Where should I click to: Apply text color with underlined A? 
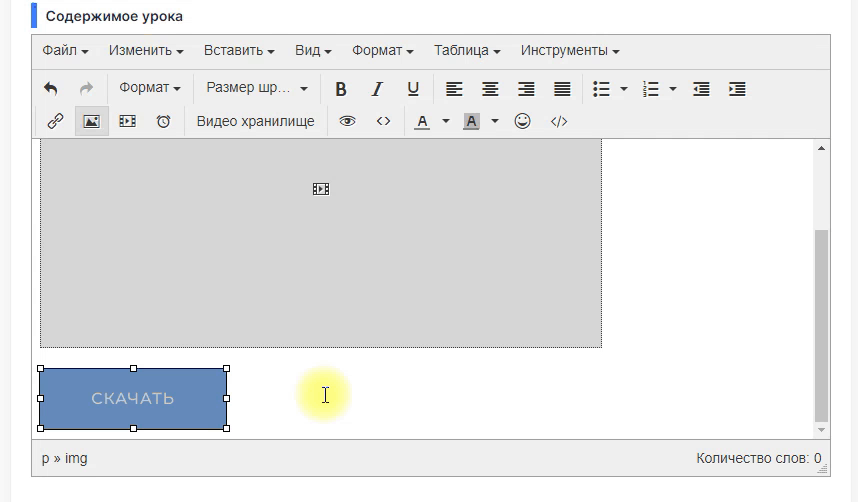point(422,121)
